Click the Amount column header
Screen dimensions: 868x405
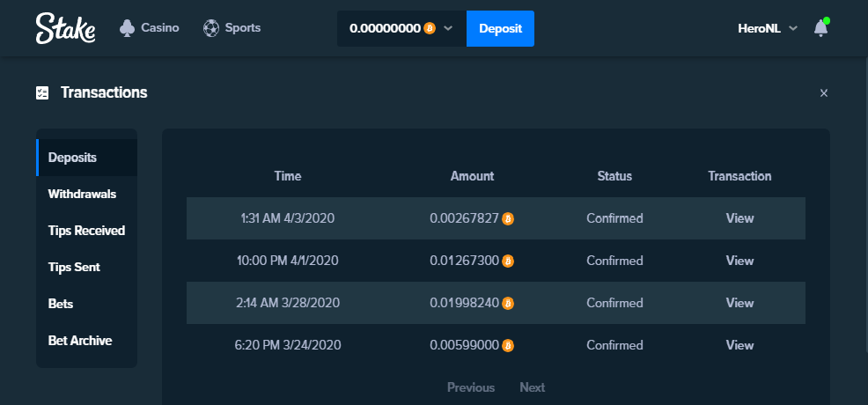tap(472, 176)
